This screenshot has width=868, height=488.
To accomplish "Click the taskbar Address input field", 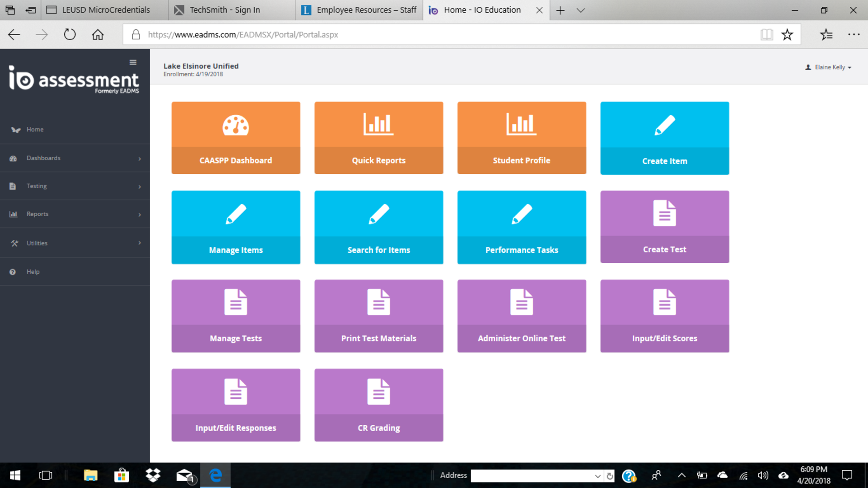I will (x=532, y=476).
